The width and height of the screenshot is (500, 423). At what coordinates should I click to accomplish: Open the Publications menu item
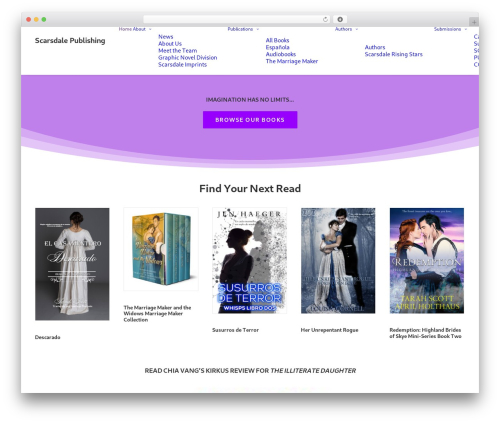click(x=240, y=29)
